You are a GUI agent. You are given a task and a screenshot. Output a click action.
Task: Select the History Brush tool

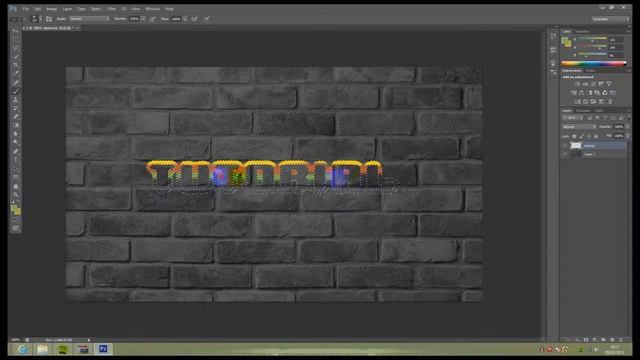click(16, 109)
